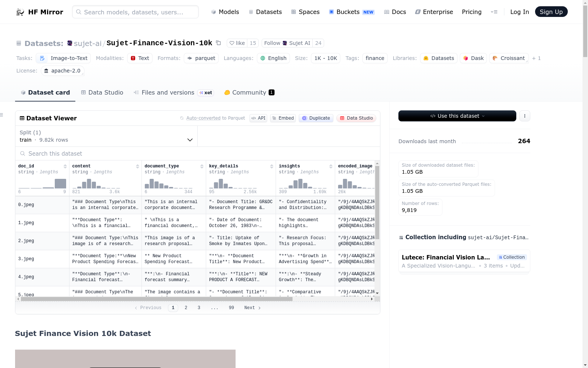Expand the '+ 1' additional libraries
Viewport: 588px width, 368px height.
(x=537, y=58)
